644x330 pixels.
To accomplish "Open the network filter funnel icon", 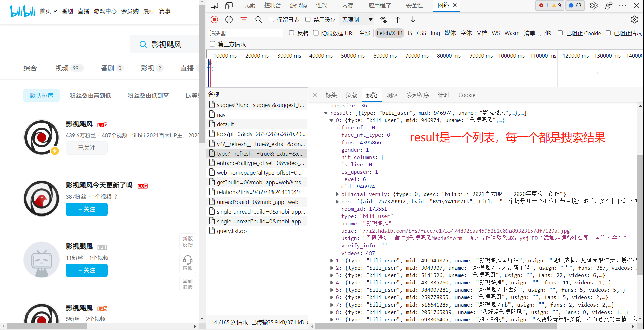I will pyautogui.click(x=244, y=20).
